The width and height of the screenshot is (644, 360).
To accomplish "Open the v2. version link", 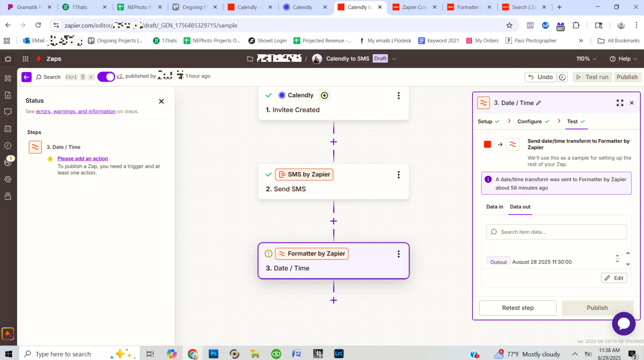I will point(120,76).
